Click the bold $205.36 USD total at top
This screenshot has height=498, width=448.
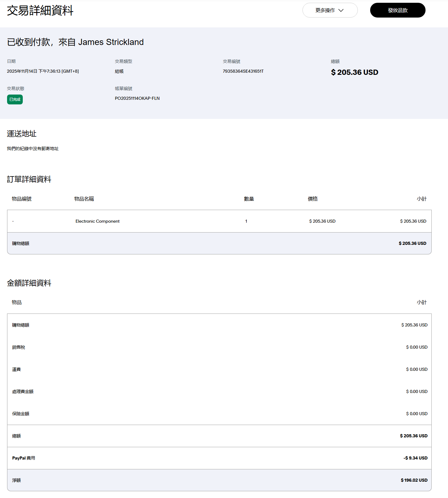point(354,72)
